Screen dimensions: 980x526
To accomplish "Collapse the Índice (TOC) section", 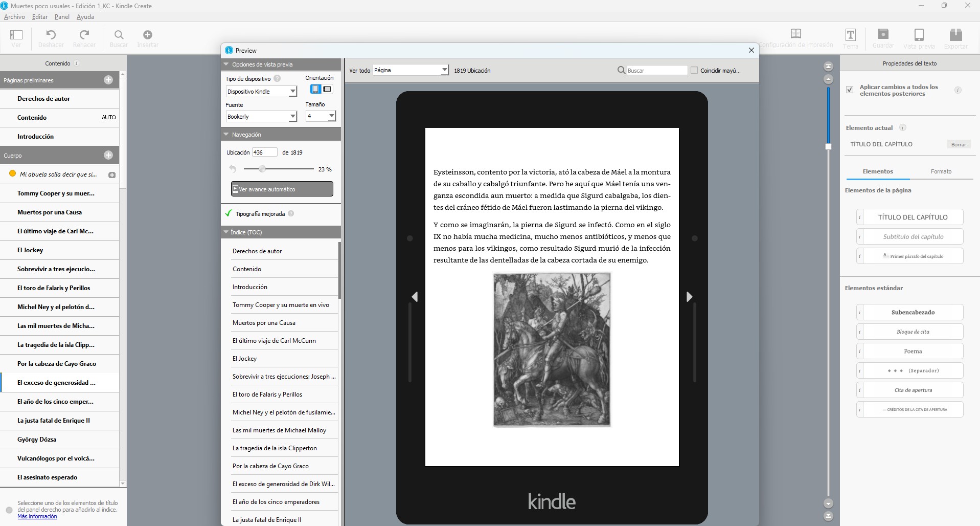I will (226, 232).
